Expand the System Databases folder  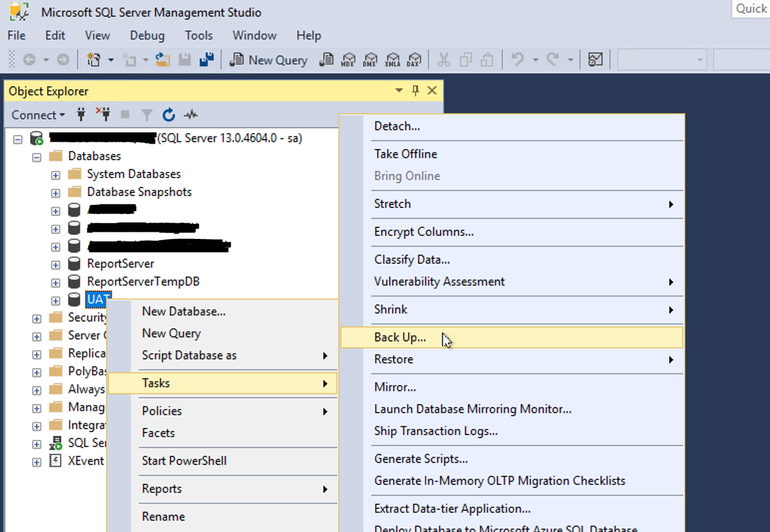tap(56, 175)
